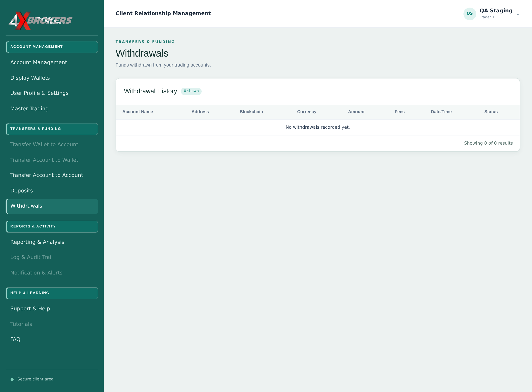The height and width of the screenshot is (392, 532).
Task: Click the large Withdrawals page heading
Action: (x=142, y=53)
